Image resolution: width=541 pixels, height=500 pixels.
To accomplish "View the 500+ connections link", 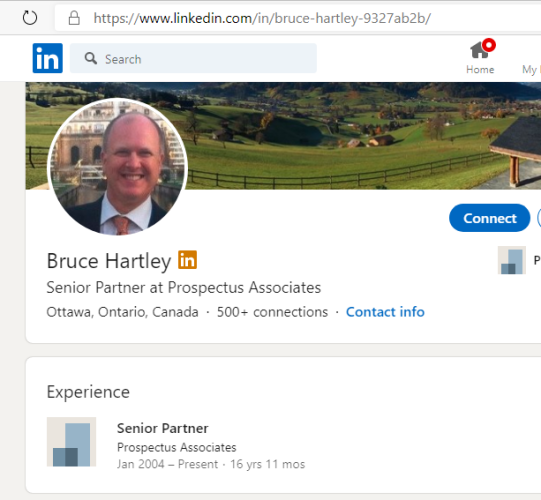I will tap(272, 312).
